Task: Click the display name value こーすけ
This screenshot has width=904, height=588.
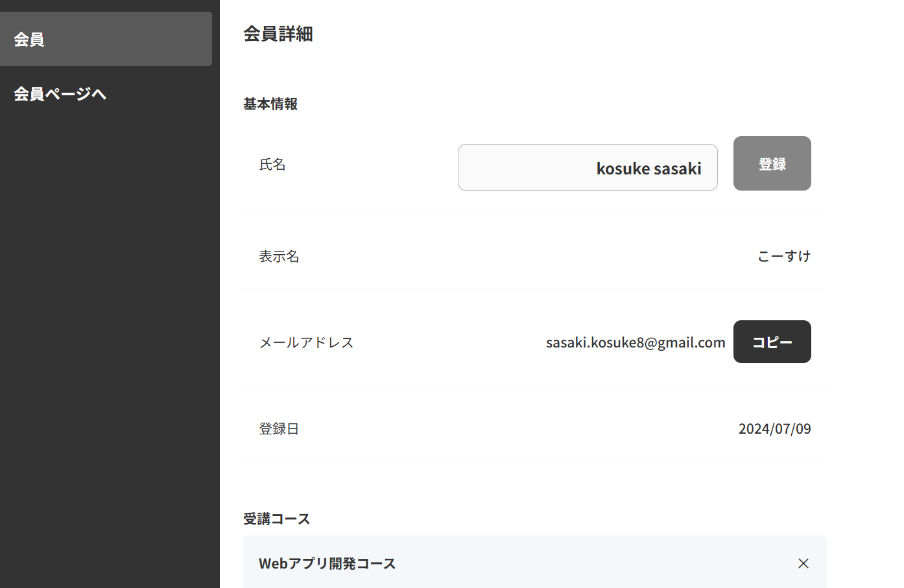Action: [x=784, y=256]
